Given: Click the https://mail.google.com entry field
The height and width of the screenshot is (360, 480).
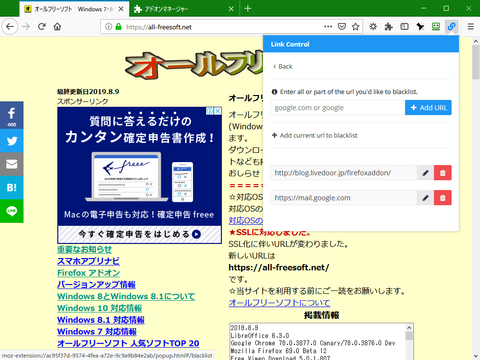Looking at the screenshot, I should (344, 198).
